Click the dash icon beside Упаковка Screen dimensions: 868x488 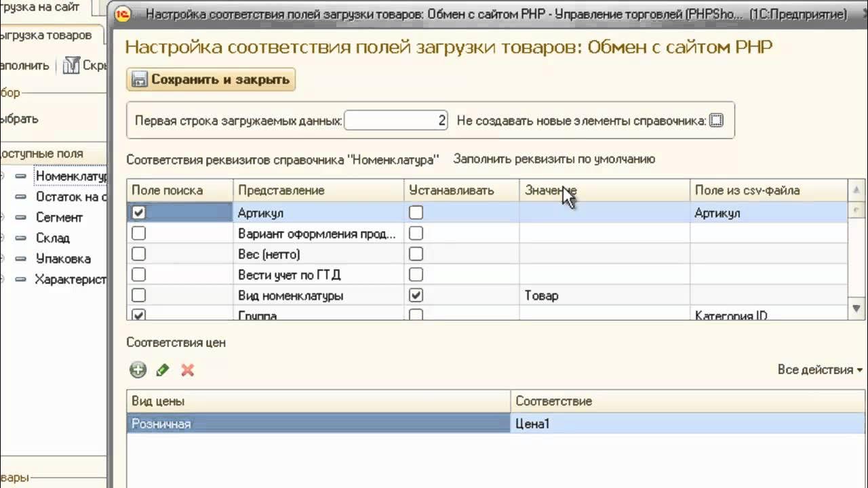coord(21,259)
